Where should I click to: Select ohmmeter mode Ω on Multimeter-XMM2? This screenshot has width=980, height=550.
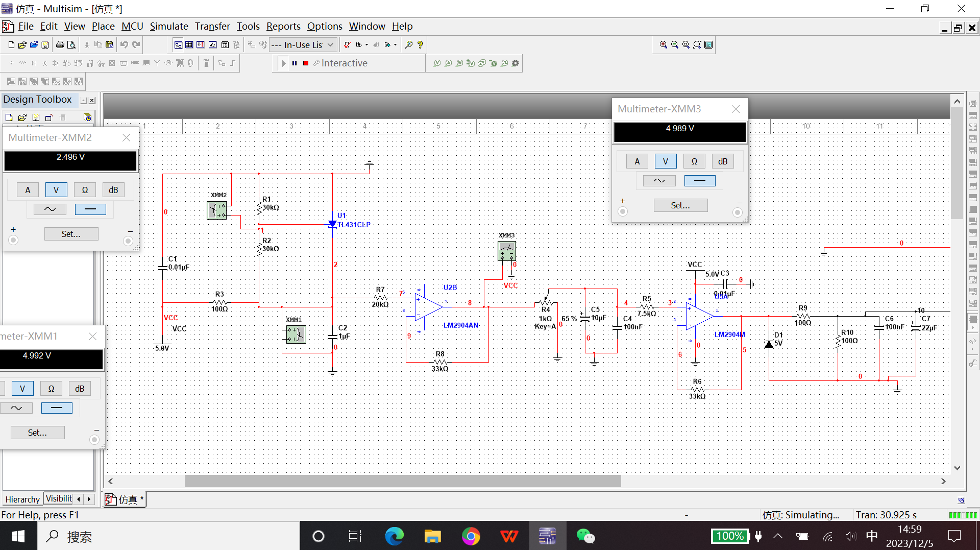(x=85, y=190)
